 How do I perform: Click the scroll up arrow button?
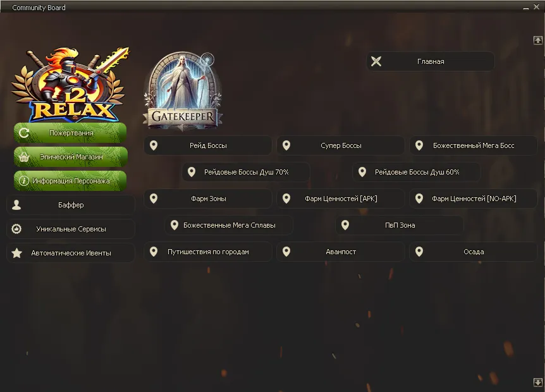537,40
